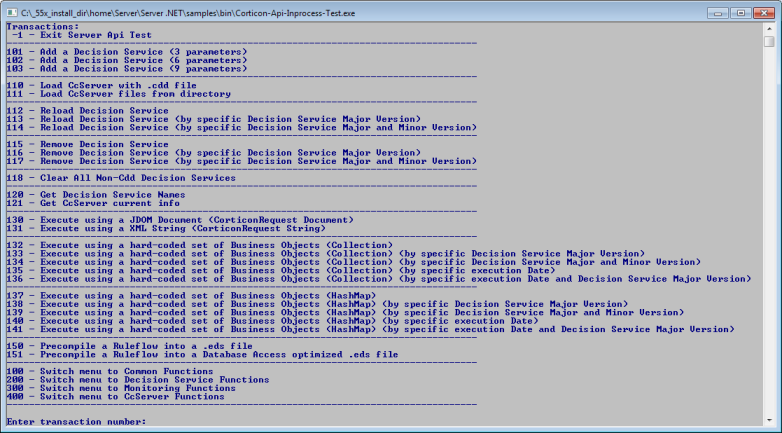Click line 116 Remove by Major Version
The width and height of the screenshot is (782, 433).
click(x=213, y=153)
